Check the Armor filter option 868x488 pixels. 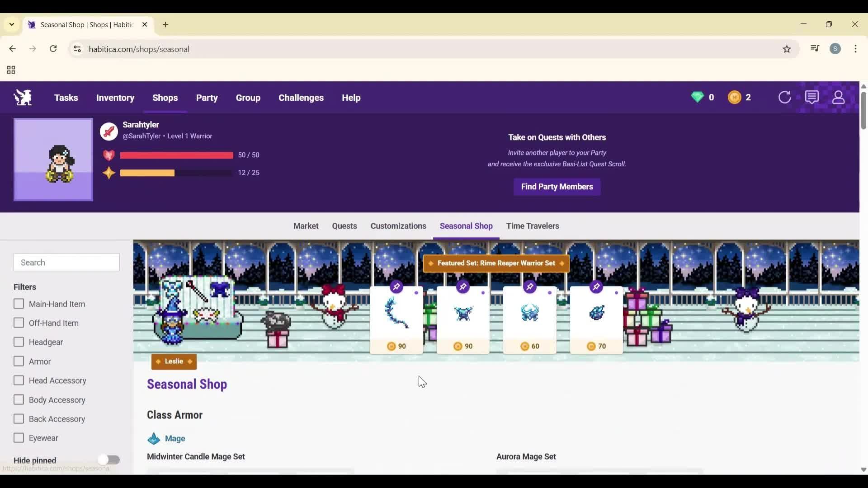19,361
